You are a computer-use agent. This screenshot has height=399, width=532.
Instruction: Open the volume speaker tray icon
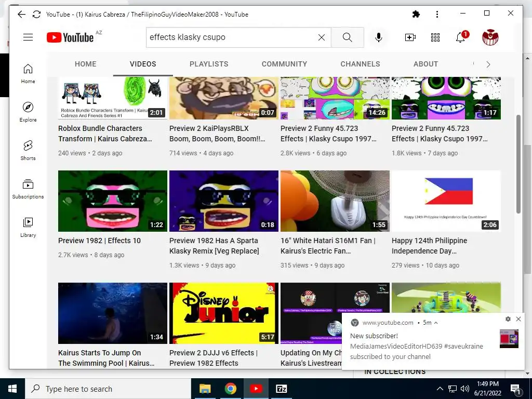pyautogui.click(x=465, y=389)
